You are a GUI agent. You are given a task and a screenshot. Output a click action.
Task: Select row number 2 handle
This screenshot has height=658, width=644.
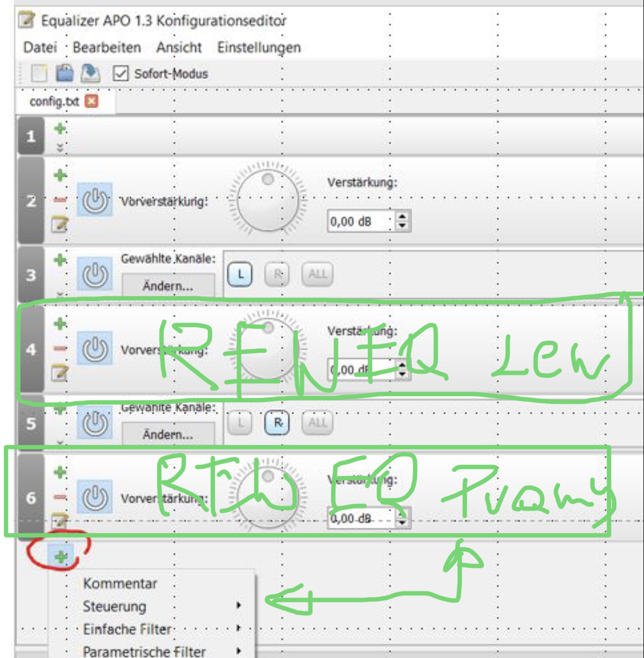(x=31, y=200)
